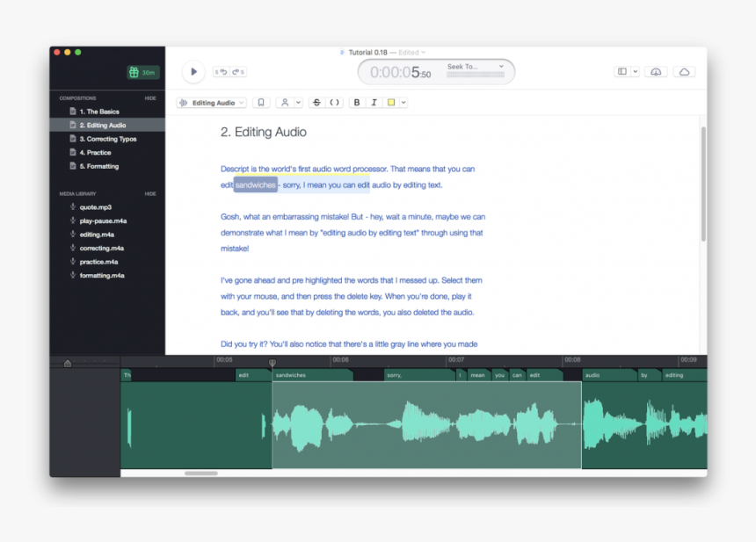Apply bold formatting
The image size is (756, 542).
[357, 102]
